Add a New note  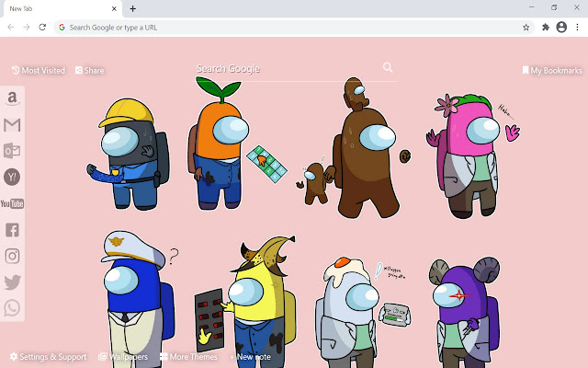(250, 357)
